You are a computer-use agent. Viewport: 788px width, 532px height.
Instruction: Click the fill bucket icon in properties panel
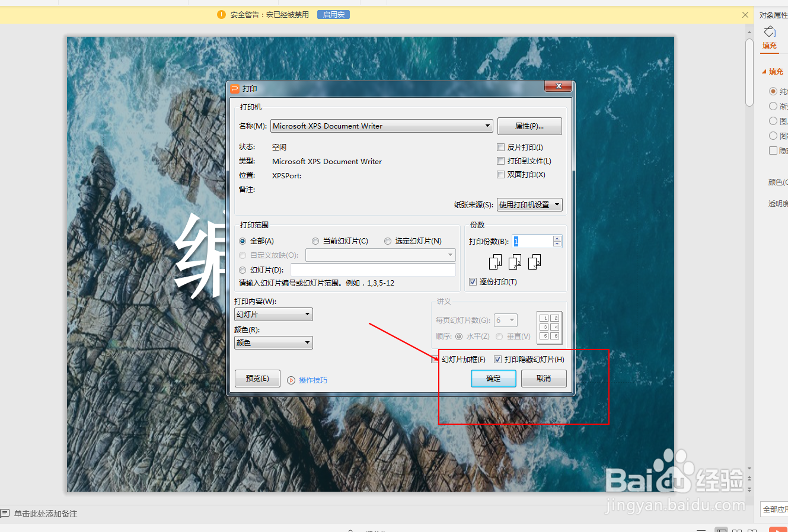(x=770, y=31)
